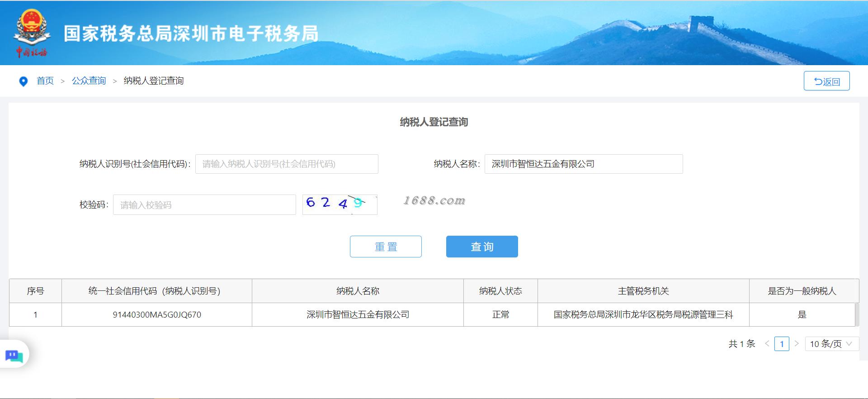Select credit code 91440300MA5G0JQ670 cell
This screenshot has height=399, width=868.
(156, 315)
